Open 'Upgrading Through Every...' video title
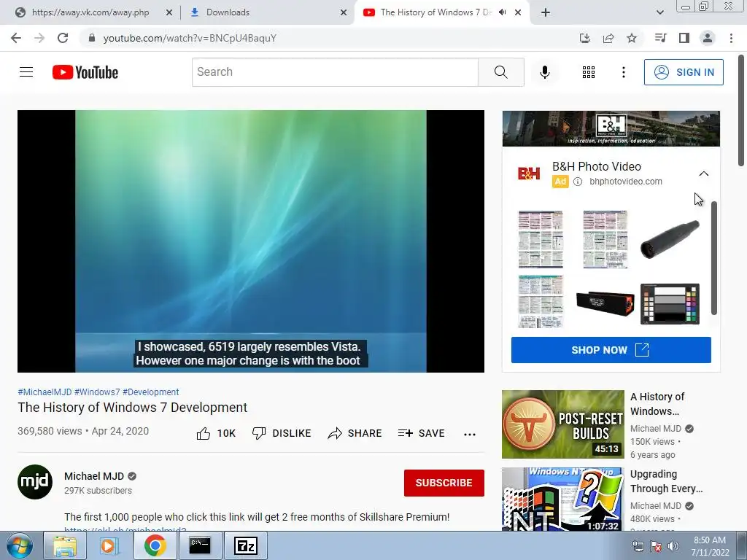The height and width of the screenshot is (560, 747). coord(666,481)
